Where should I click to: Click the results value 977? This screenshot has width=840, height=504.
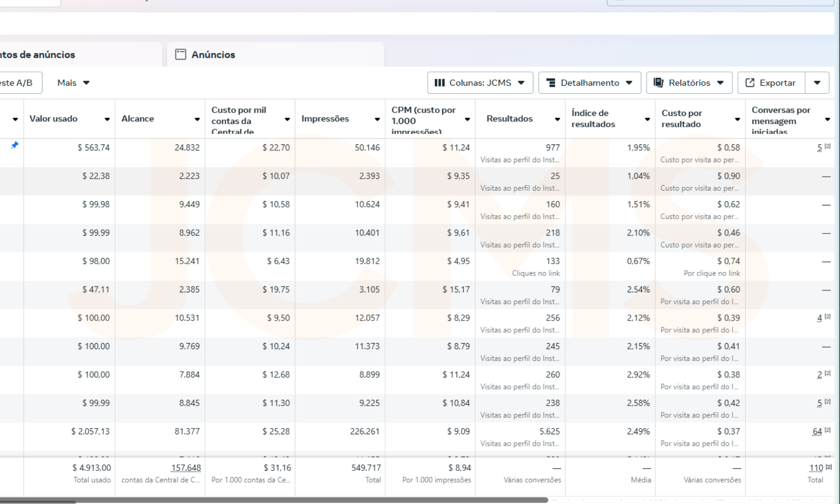553,147
